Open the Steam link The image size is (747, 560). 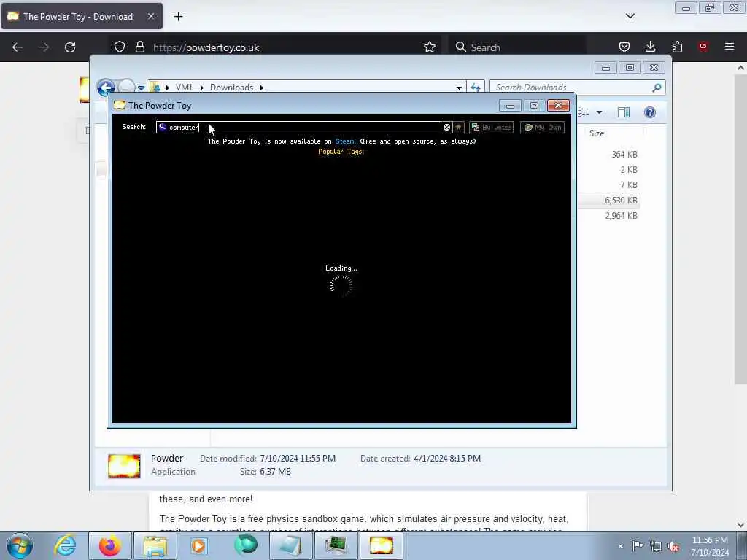[345, 141]
